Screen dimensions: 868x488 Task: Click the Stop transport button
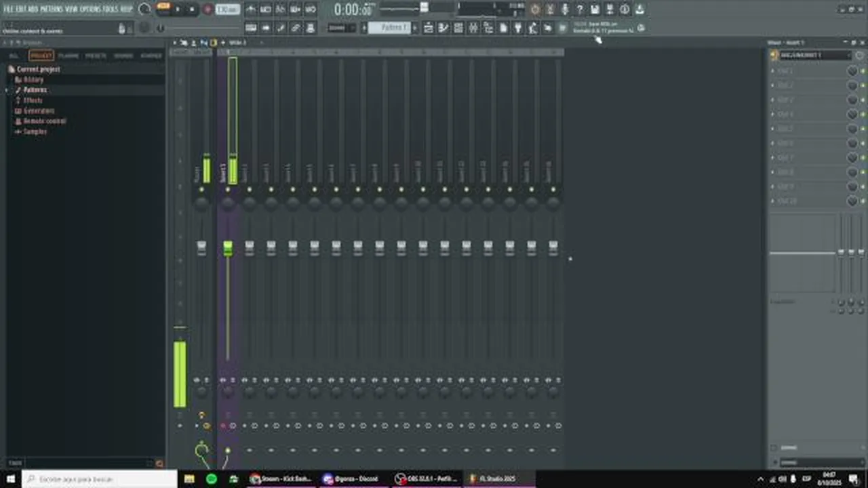coord(192,9)
